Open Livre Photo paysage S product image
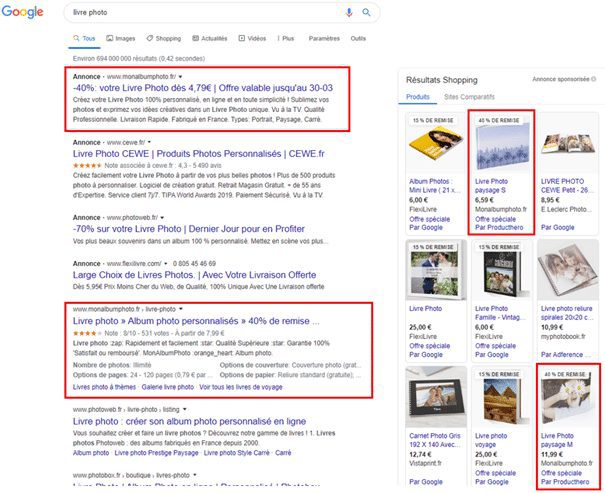The width and height of the screenshot is (605, 493). coord(502,145)
